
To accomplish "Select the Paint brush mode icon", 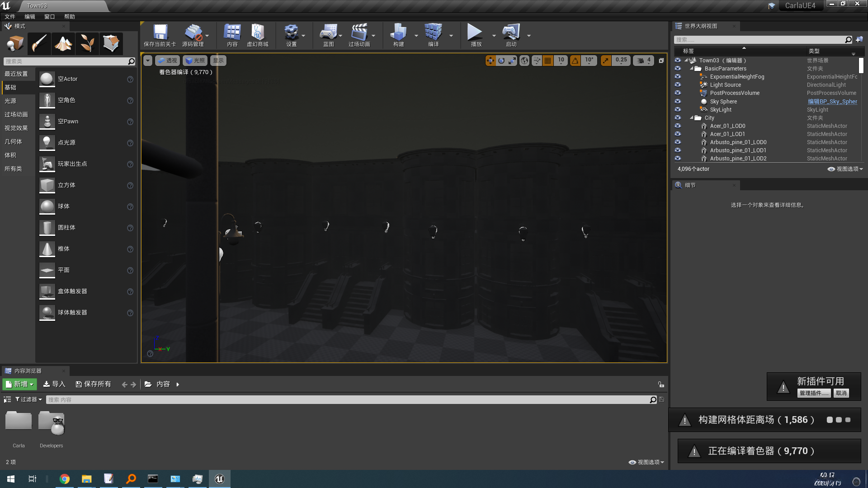I will pos(39,44).
